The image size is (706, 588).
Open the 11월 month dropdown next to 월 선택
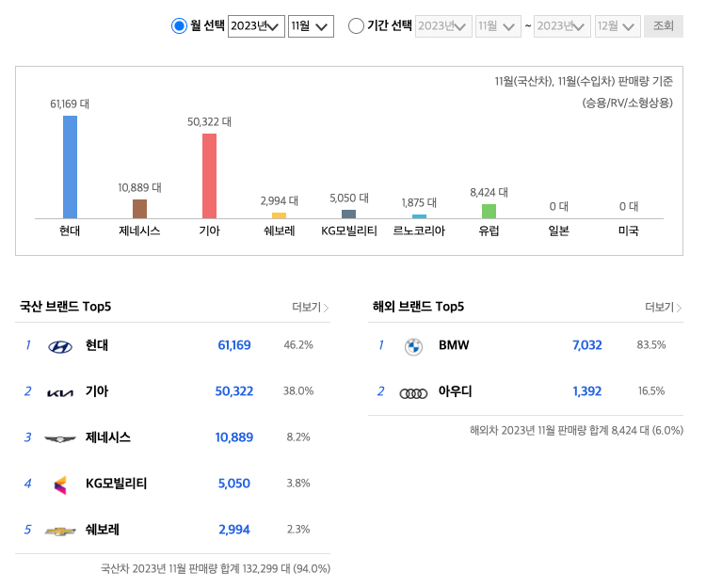tap(311, 26)
